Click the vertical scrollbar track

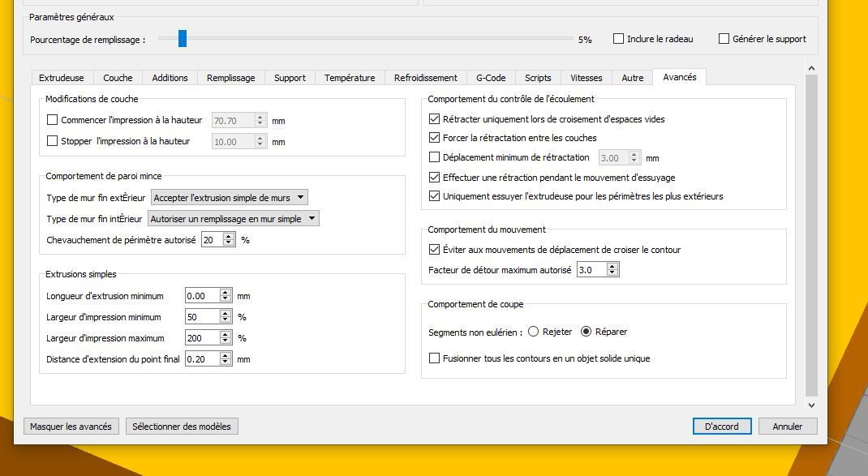click(811, 236)
